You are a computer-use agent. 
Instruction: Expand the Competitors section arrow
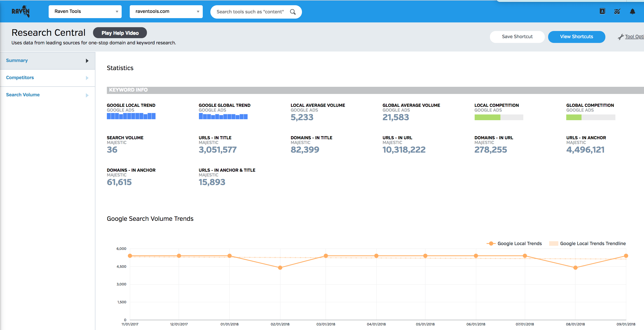87,78
